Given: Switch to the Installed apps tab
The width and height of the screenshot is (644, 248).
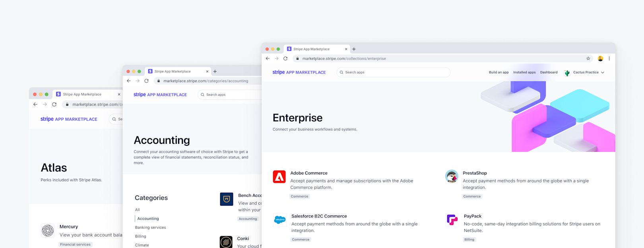Looking at the screenshot, I should 524,72.
